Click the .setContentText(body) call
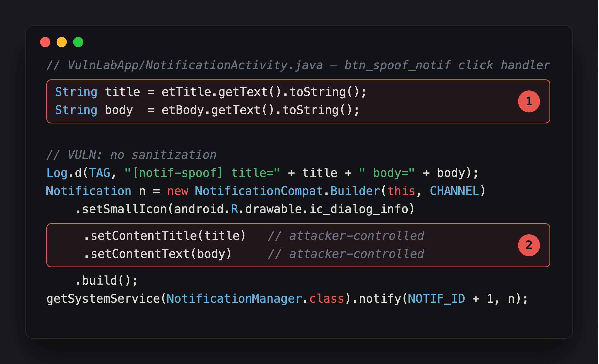The image size is (599, 364). 157,254
